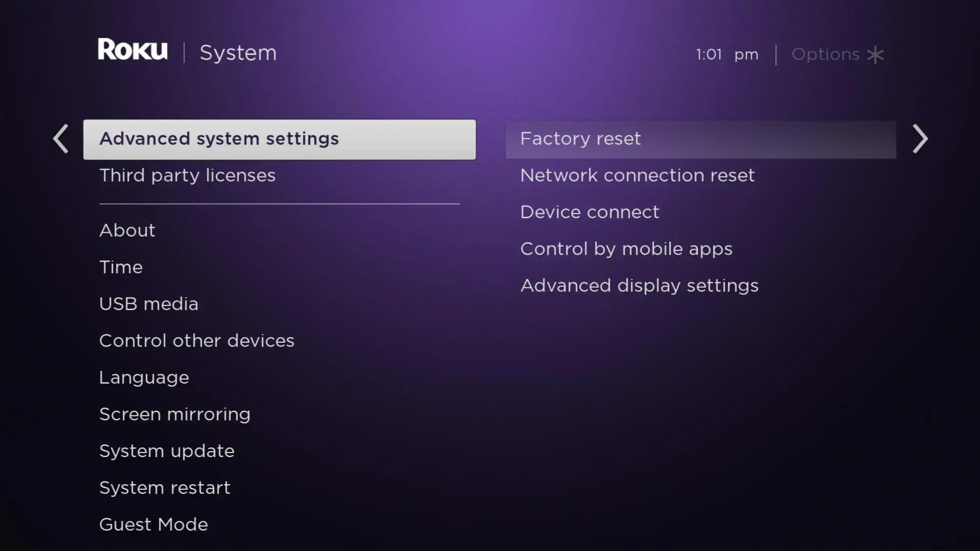Open the About section
This screenshot has height=551, width=980.
[127, 230]
